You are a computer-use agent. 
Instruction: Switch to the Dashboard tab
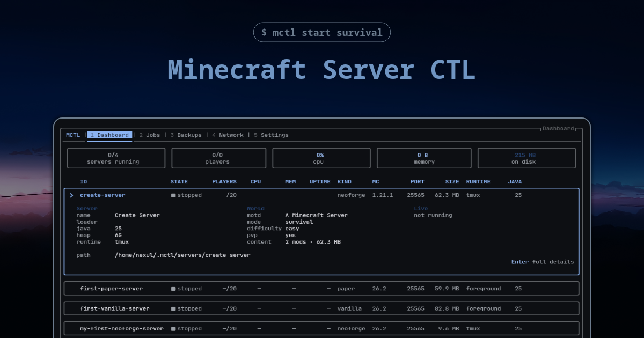tap(109, 135)
